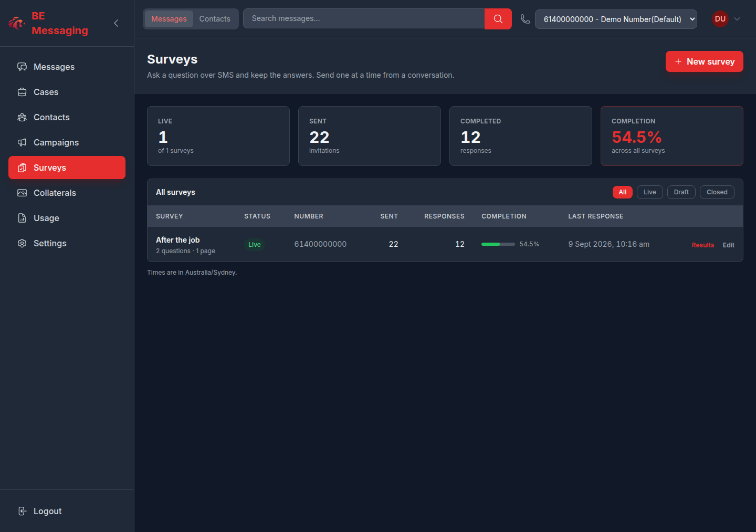Collapse the sidebar with the chevron arrow
The height and width of the screenshot is (532, 756).
coord(116,23)
